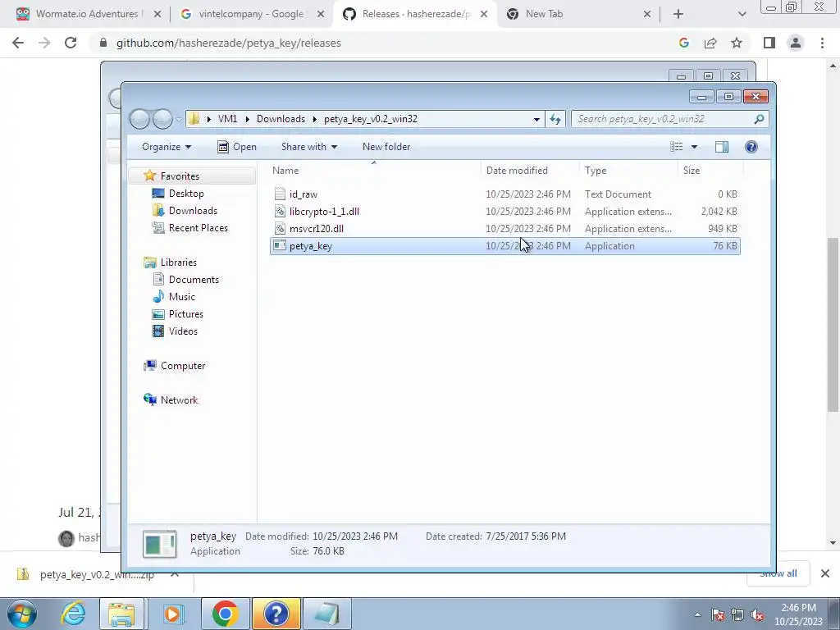Viewport: 840px width, 630px height.
Task: Sort files by Type column
Action: [629, 171]
